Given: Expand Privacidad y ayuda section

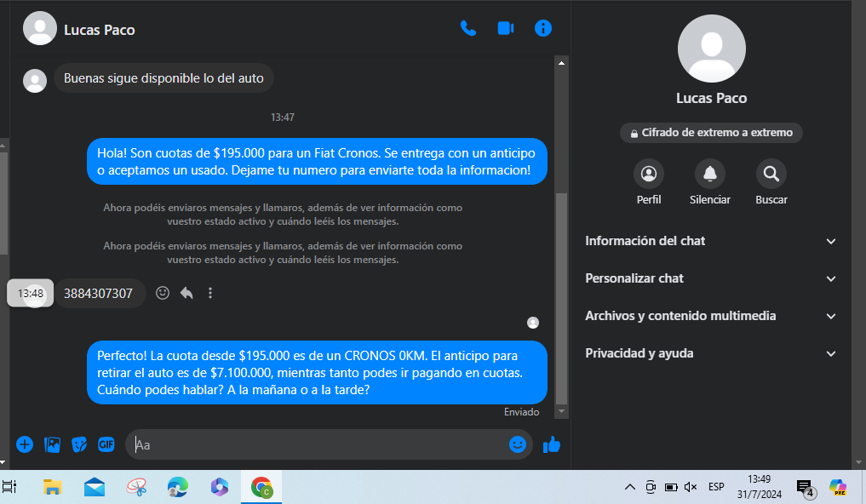Looking at the screenshot, I should click(711, 354).
